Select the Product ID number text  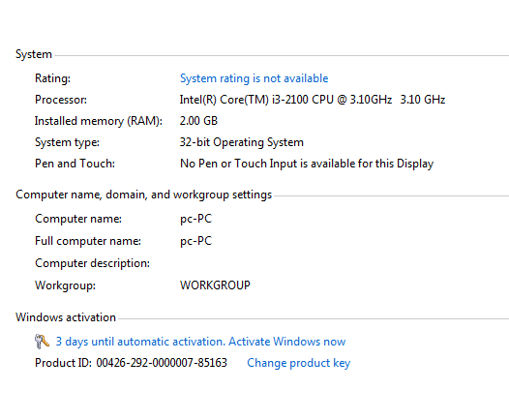[x=162, y=363]
